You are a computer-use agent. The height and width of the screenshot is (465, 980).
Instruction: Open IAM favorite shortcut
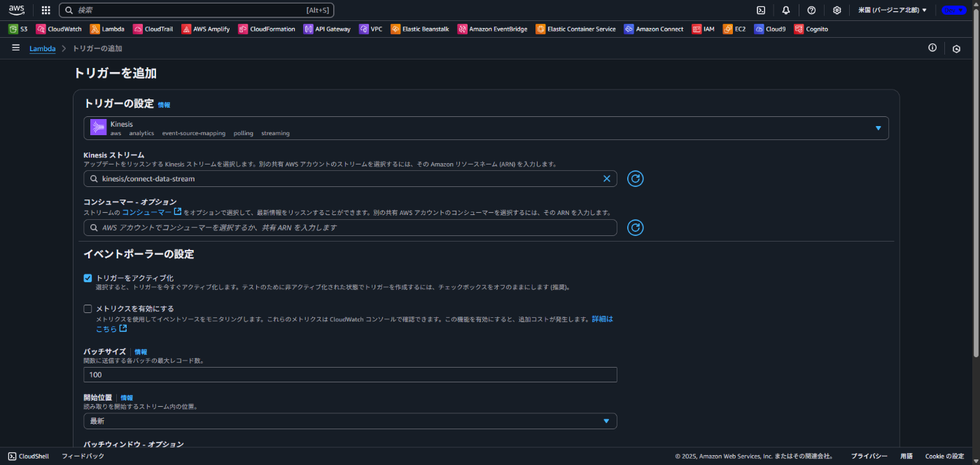[x=703, y=29]
